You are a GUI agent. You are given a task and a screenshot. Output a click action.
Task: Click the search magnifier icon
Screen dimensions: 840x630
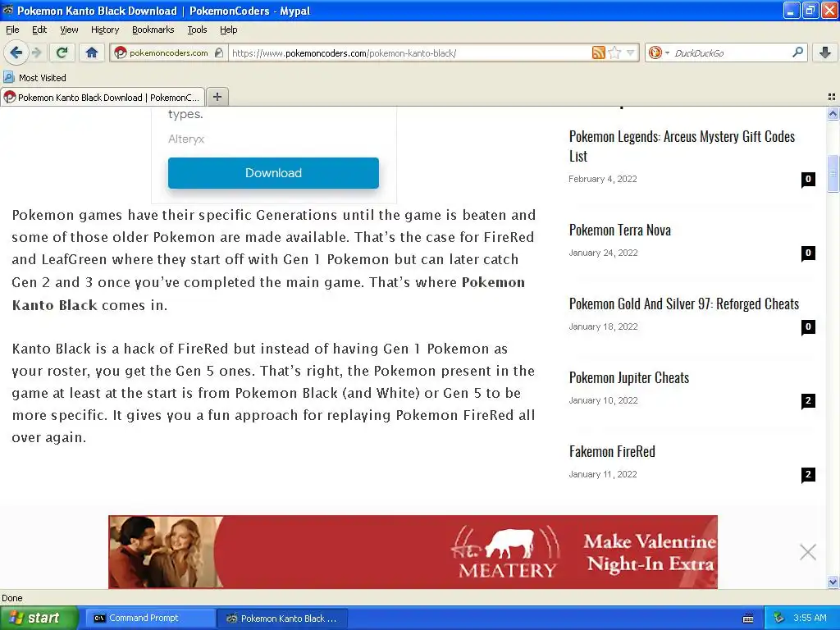(797, 52)
